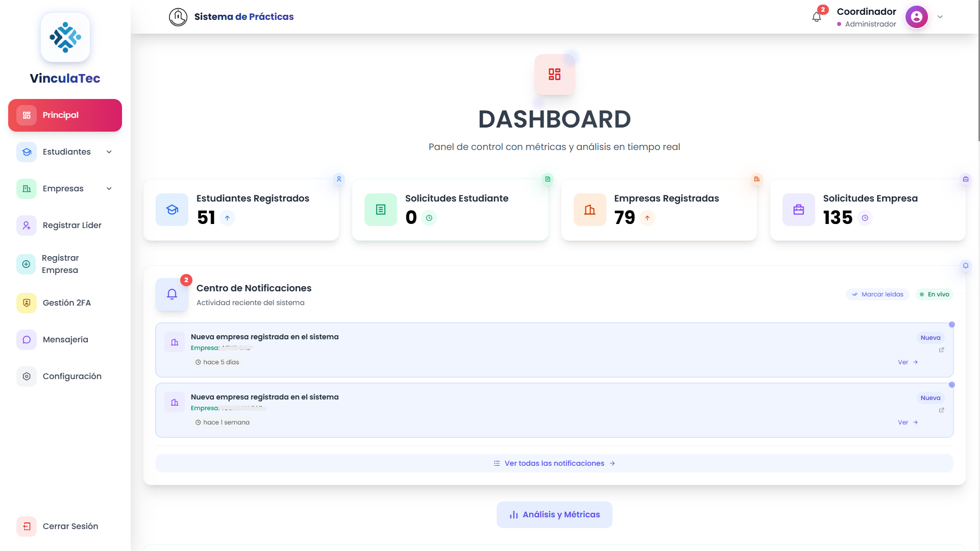Click the Análisis y Métricas button

554,515
